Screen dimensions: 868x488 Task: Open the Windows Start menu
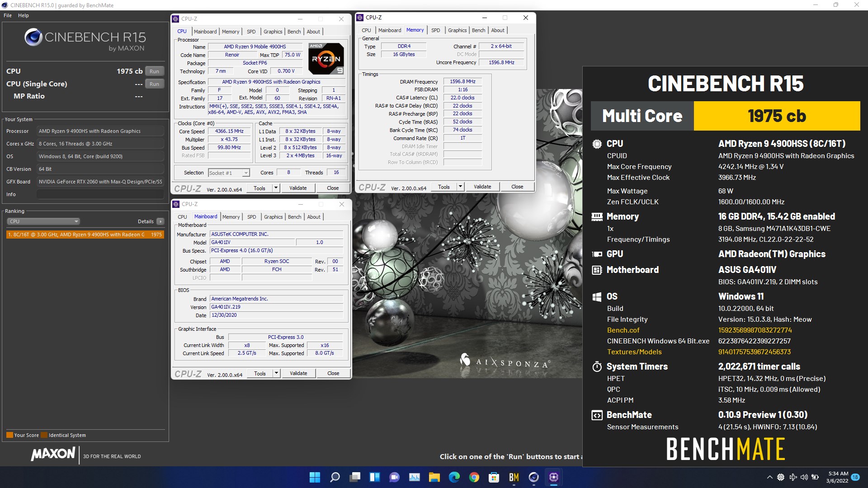[x=315, y=477]
